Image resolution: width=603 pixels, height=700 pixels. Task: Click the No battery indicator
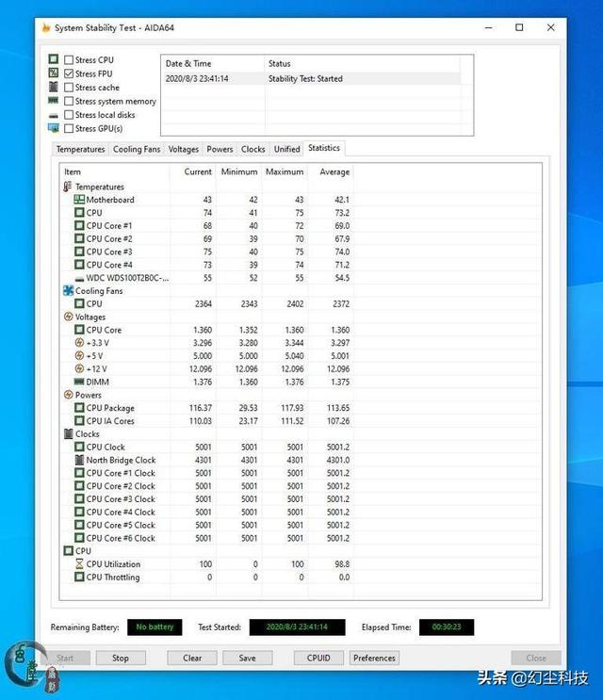155,627
